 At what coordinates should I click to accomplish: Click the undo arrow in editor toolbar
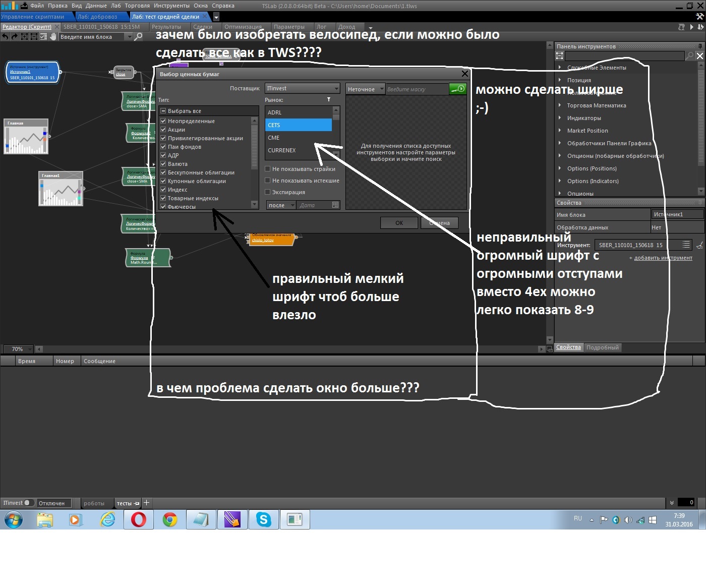5,37
